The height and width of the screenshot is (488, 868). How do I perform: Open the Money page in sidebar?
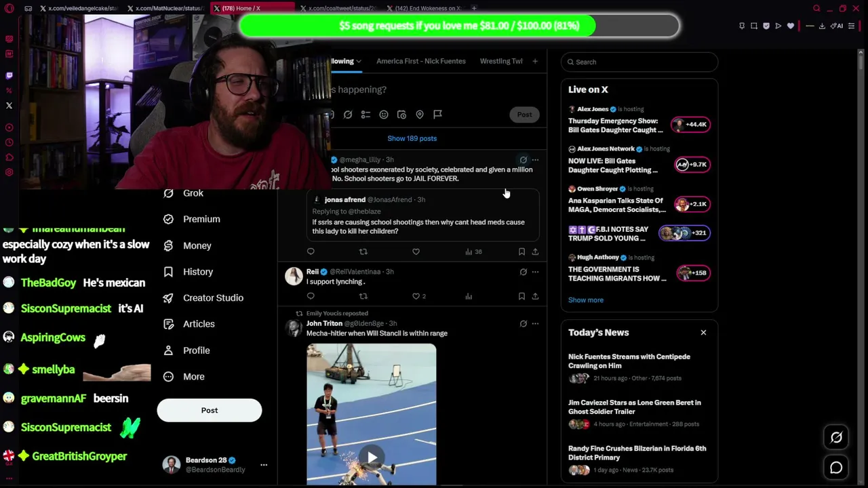188,245
